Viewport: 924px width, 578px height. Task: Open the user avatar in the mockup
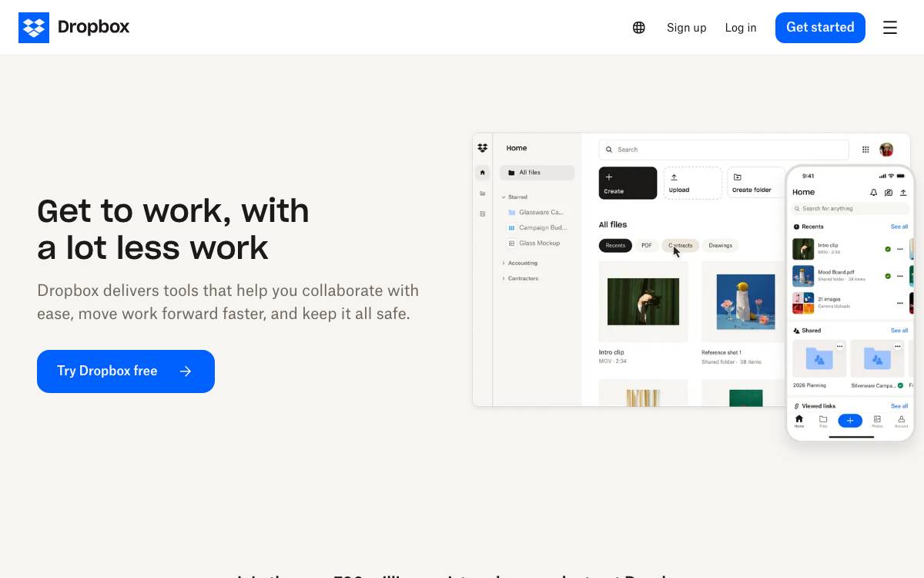click(886, 150)
